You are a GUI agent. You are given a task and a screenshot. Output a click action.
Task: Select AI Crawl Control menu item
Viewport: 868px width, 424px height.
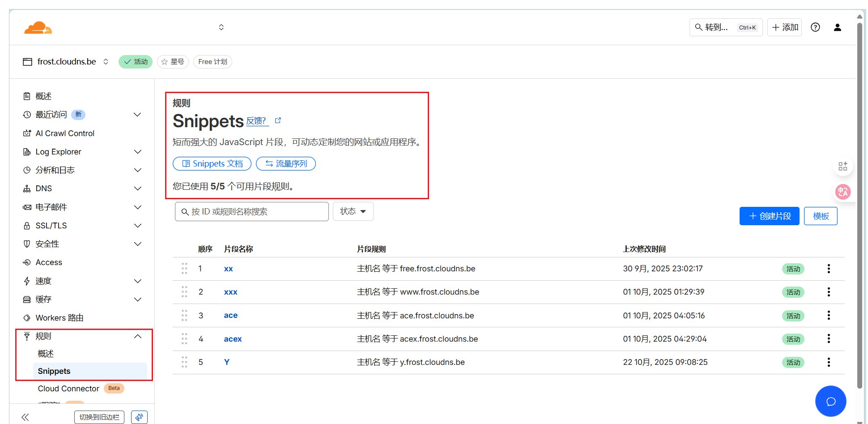tap(65, 133)
